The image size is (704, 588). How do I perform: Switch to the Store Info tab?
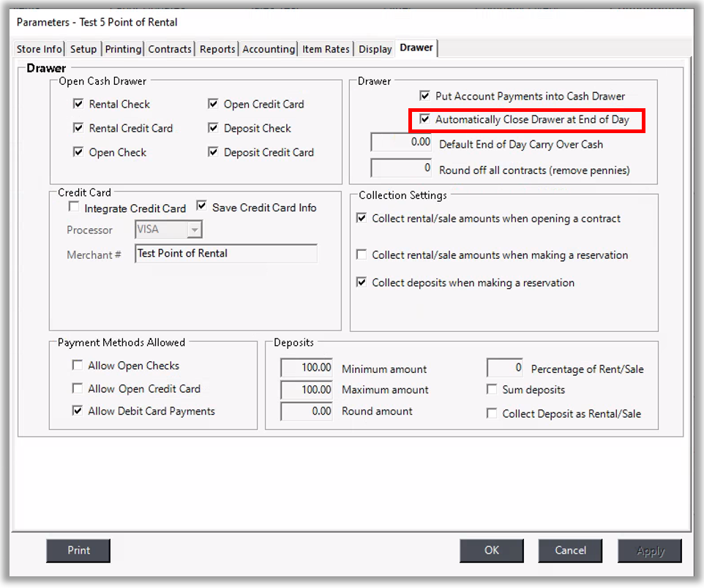40,49
